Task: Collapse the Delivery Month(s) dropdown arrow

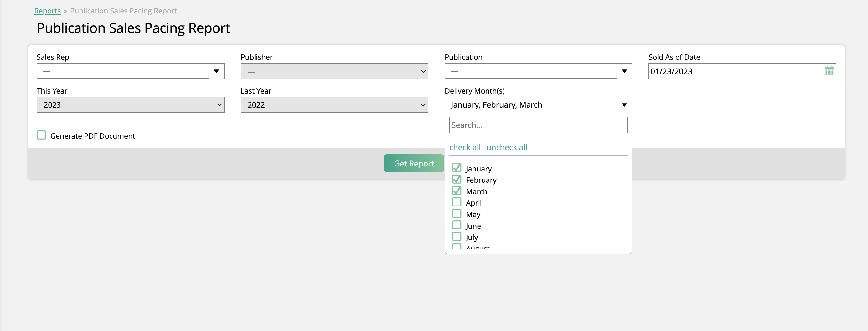Action: coord(624,105)
